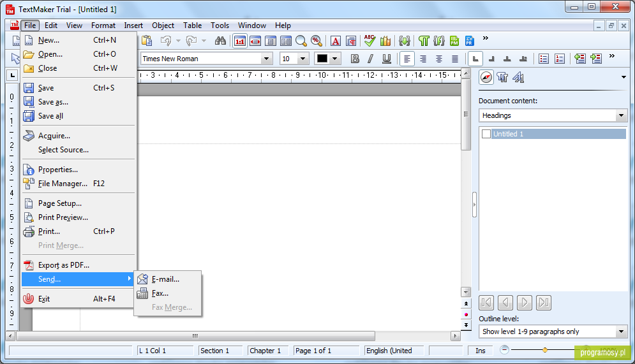Expand the Headings document content dropdown

click(x=621, y=115)
